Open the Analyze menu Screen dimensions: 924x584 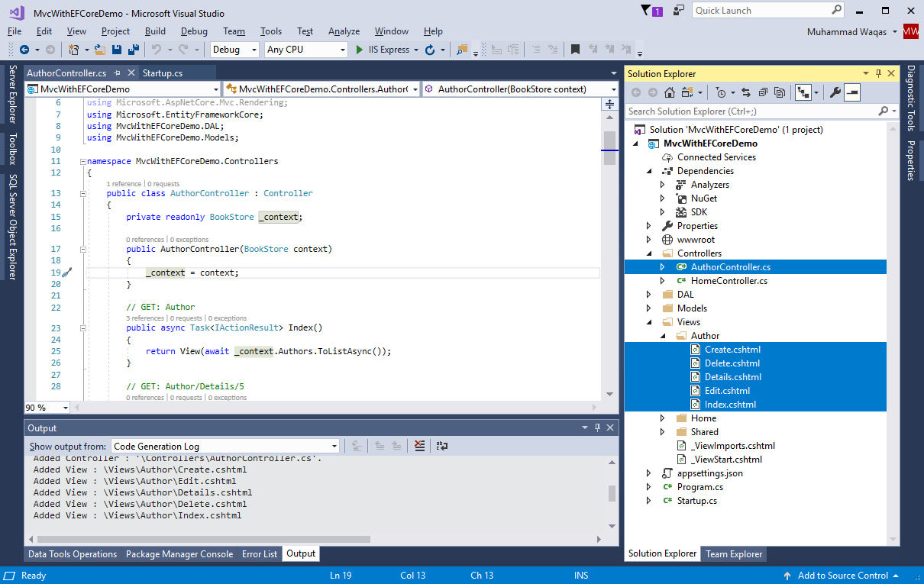tap(344, 31)
